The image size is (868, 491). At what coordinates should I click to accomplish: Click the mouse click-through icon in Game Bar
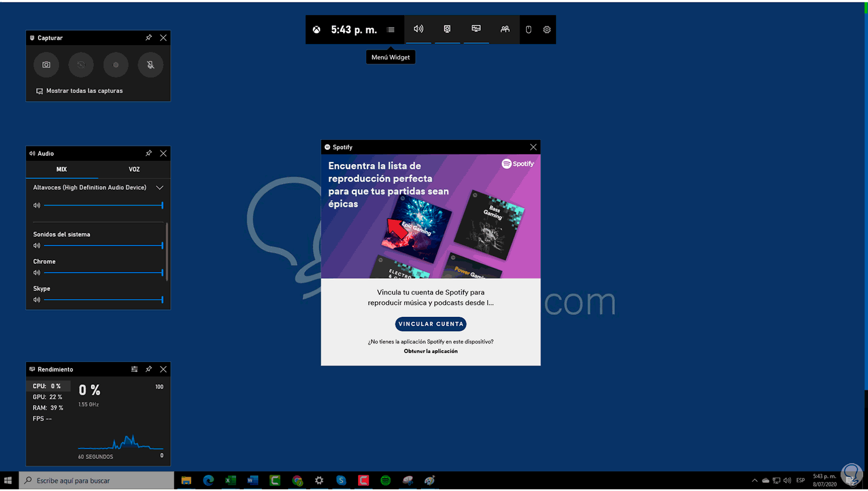tap(528, 29)
